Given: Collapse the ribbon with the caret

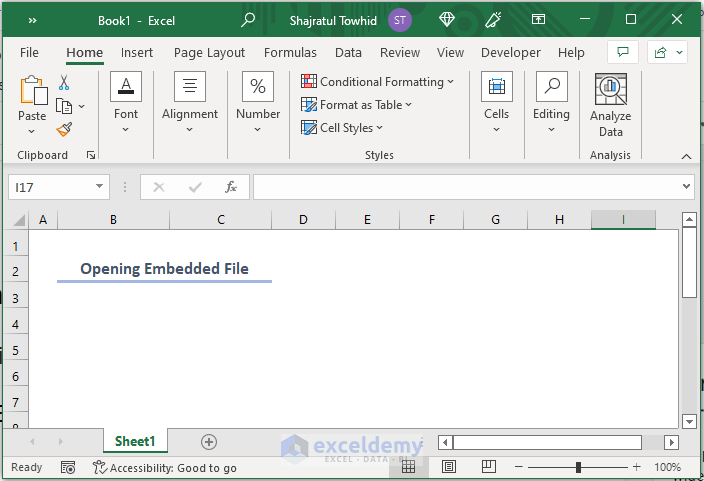Looking at the screenshot, I should 686,156.
